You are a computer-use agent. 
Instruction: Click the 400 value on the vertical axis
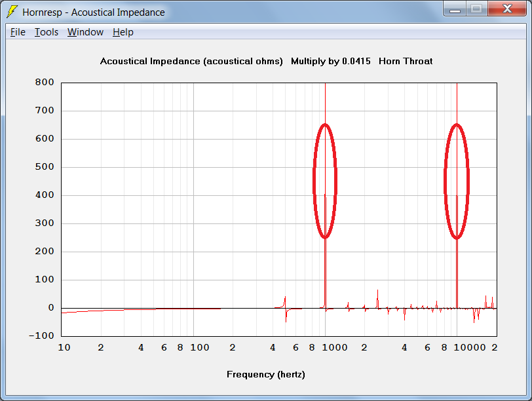[x=45, y=195]
